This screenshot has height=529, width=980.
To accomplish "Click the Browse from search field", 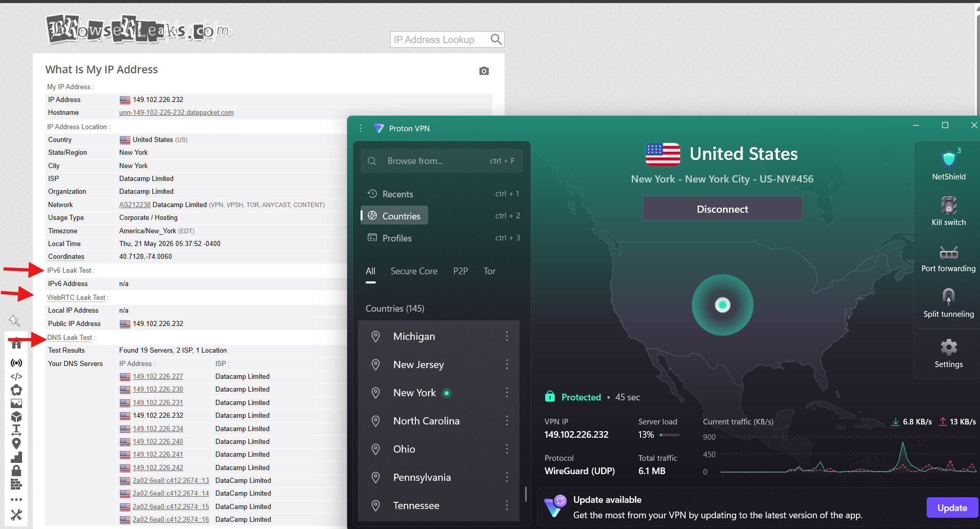I will click(442, 161).
